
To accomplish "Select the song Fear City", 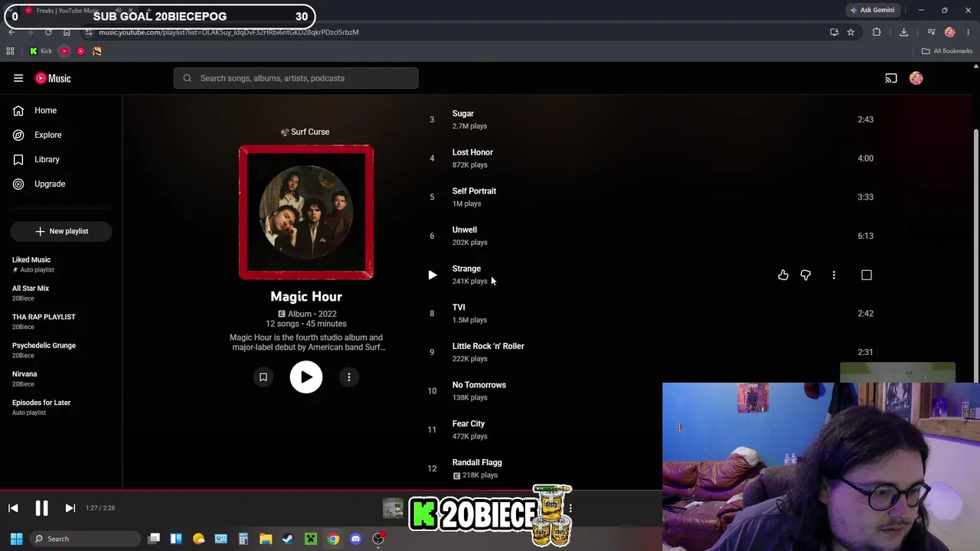I will [x=469, y=424].
